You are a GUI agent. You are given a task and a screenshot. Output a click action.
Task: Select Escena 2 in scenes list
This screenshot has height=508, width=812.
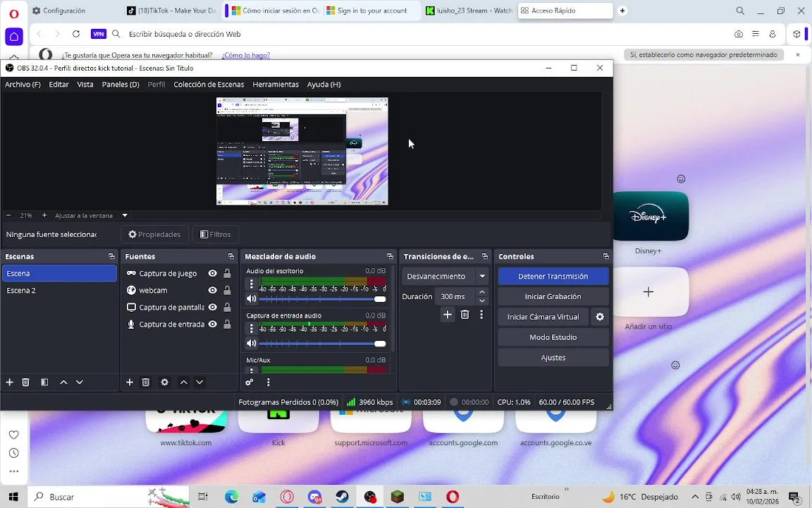pyautogui.click(x=59, y=290)
